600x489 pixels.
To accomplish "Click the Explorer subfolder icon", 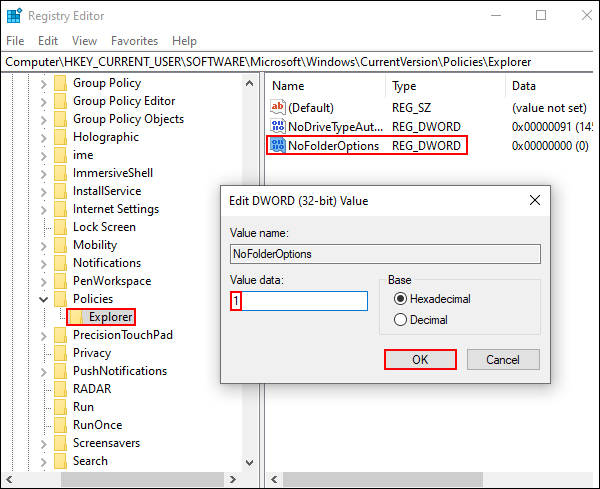I will pyautogui.click(x=76, y=317).
